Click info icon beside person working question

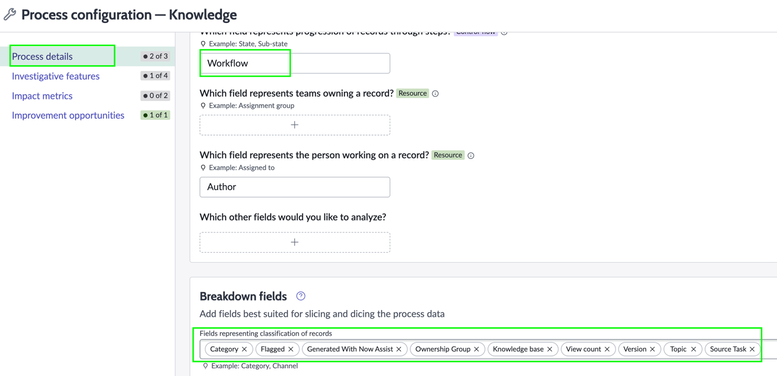click(x=471, y=155)
